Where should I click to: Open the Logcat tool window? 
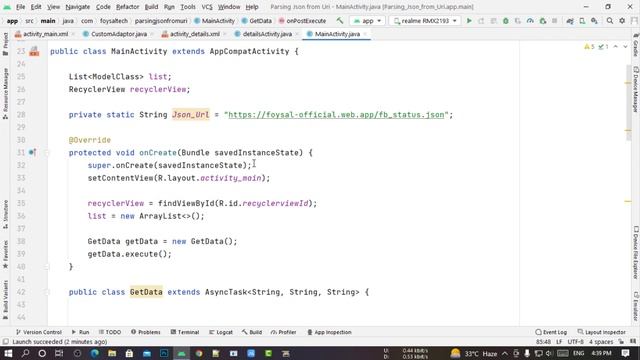[221, 332]
